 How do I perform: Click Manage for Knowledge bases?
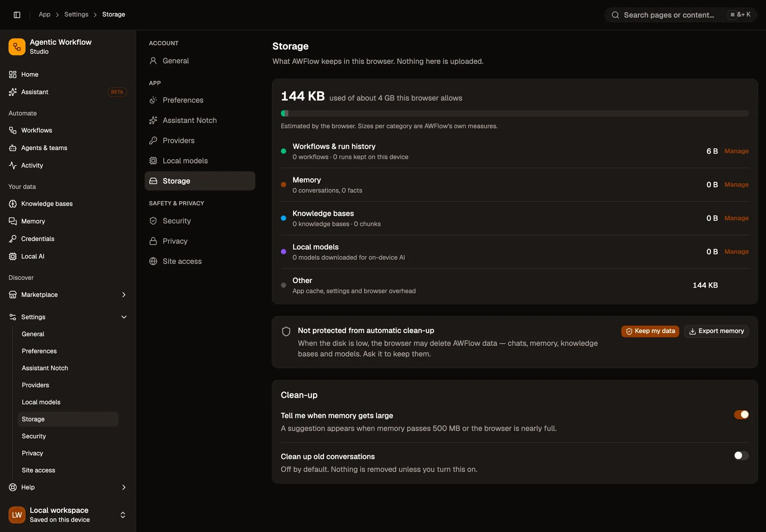tap(736, 218)
